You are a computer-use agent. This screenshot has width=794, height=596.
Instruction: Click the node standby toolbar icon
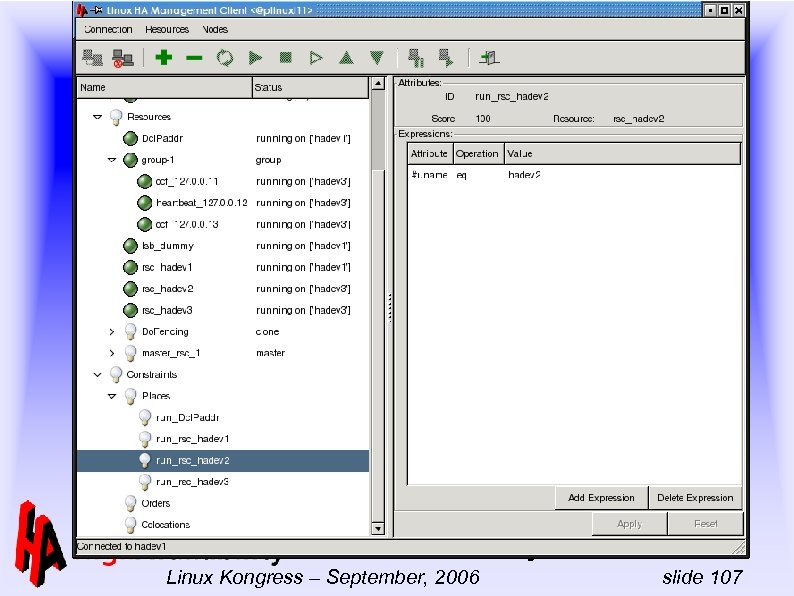416,58
